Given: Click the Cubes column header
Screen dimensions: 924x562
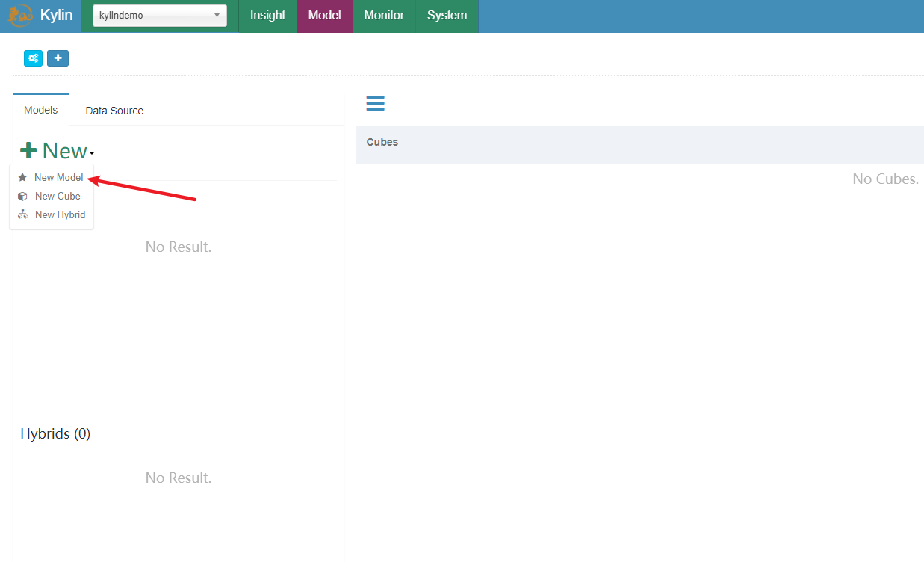Looking at the screenshot, I should point(382,142).
